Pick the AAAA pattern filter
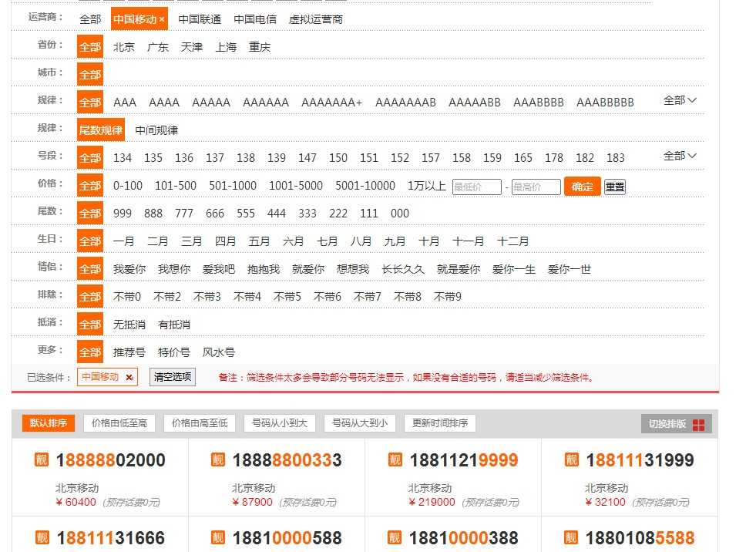This screenshot has height=552, width=756. pos(164,103)
